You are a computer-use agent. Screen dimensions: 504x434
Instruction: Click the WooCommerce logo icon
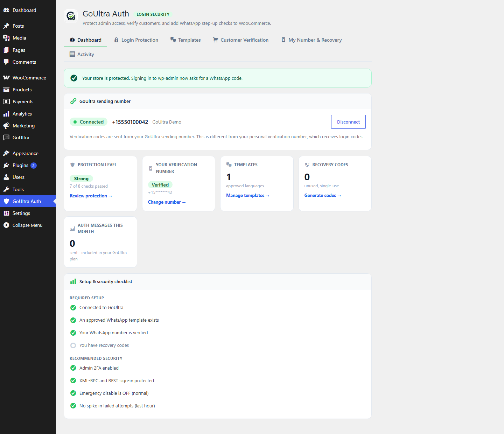(6, 78)
